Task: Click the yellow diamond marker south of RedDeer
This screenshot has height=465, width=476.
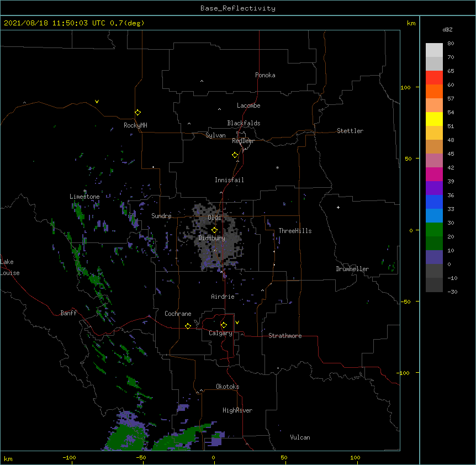Action: tap(235, 155)
